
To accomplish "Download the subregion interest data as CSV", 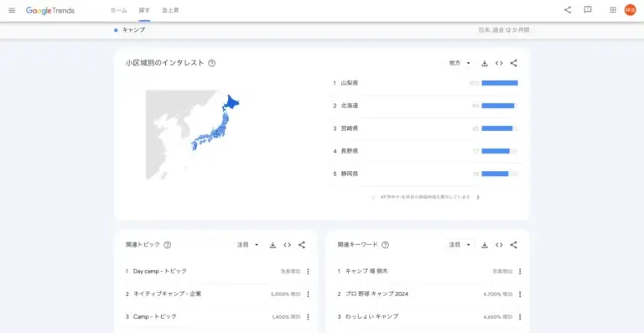I will 485,63.
